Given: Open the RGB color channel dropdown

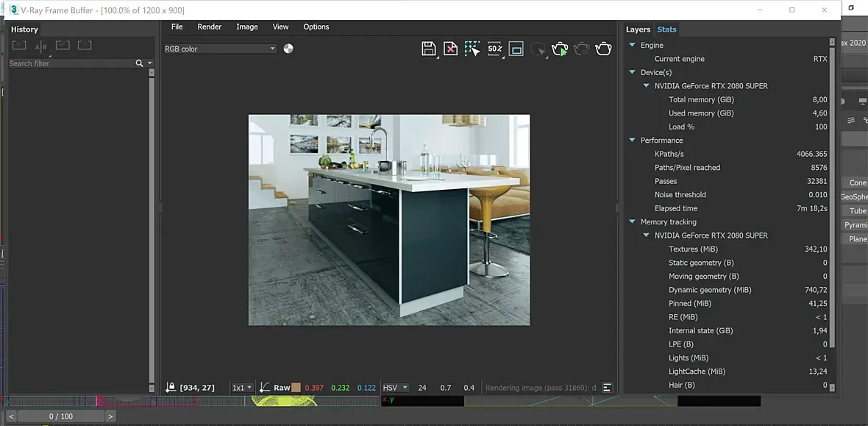Looking at the screenshot, I should (x=220, y=49).
